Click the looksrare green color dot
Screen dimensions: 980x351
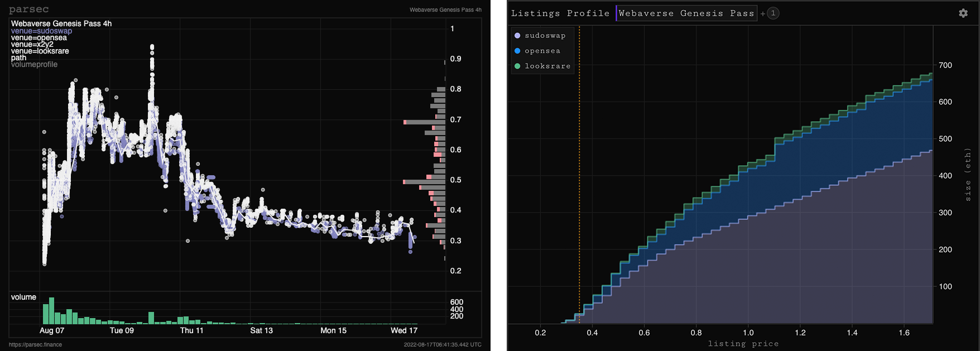pos(517,66)
